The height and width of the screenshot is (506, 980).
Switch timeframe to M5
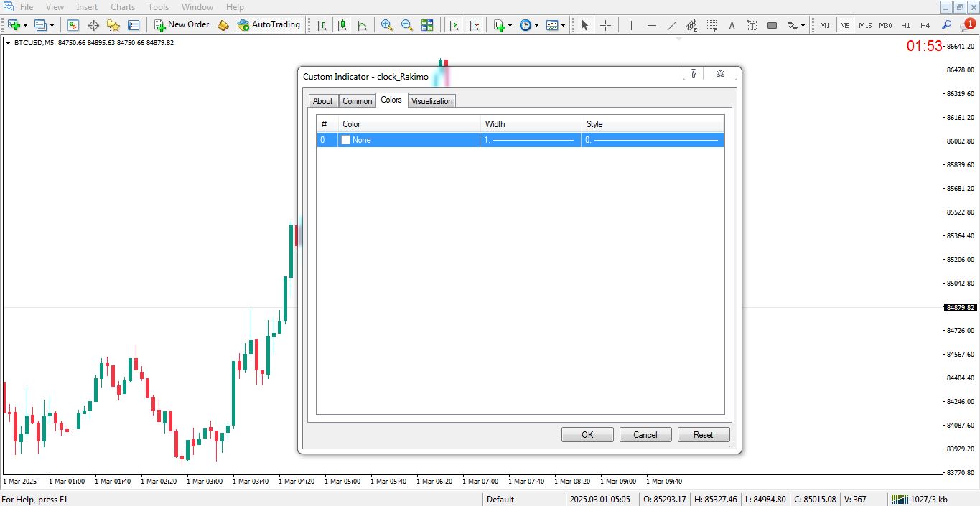pyautogui.click(x=845, y=25)
